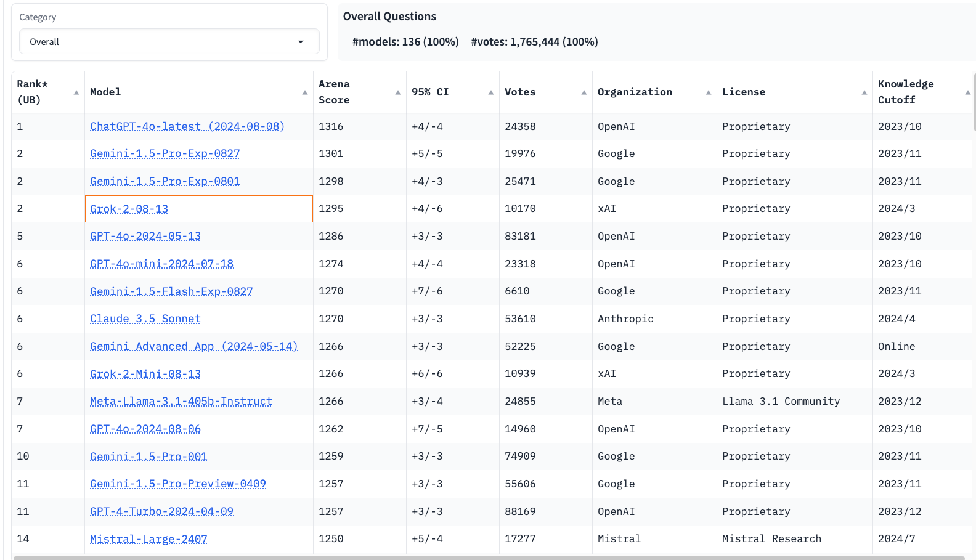976x560 pixels.
Task: Open GPT-4-Turbo-2024-04-09 model link
Action: 161,511
